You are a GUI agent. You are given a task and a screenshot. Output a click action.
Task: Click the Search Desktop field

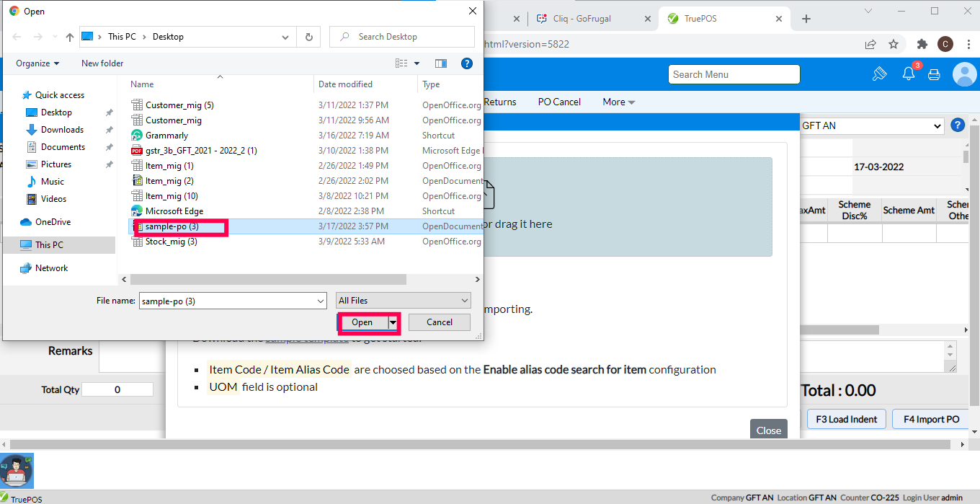(402, 37)
